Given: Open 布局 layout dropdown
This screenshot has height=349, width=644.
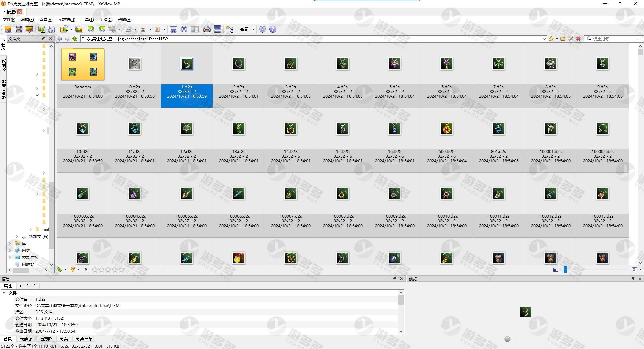Looking at the screenshot, I should point(247,29).
